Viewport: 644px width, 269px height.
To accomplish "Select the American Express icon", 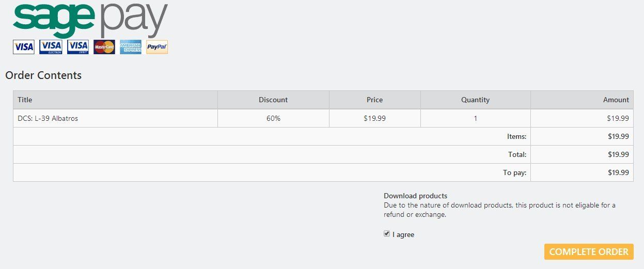I will pyautogui.click(x=131, y=47).
